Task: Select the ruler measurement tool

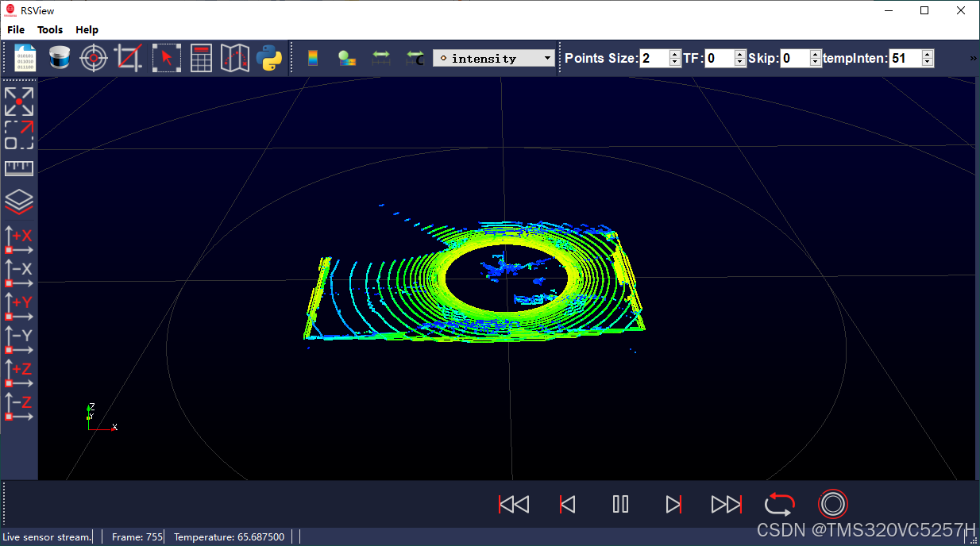Action: 19,168
